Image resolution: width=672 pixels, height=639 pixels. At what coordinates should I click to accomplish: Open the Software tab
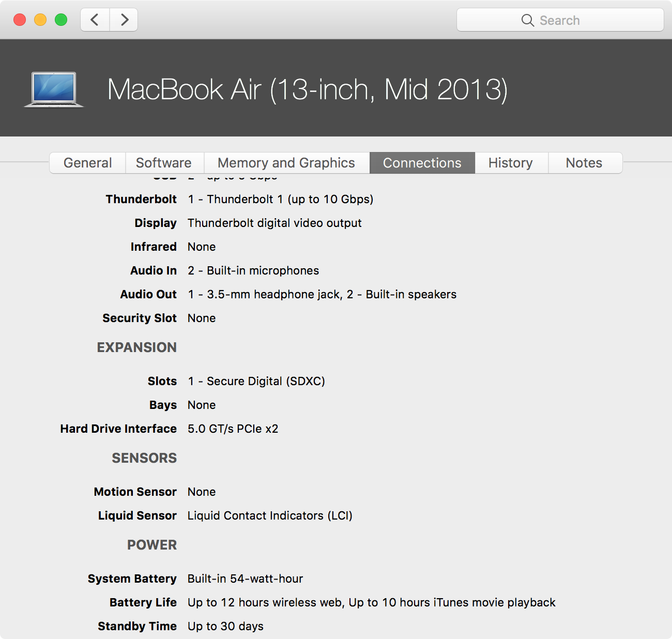[164, 163]
